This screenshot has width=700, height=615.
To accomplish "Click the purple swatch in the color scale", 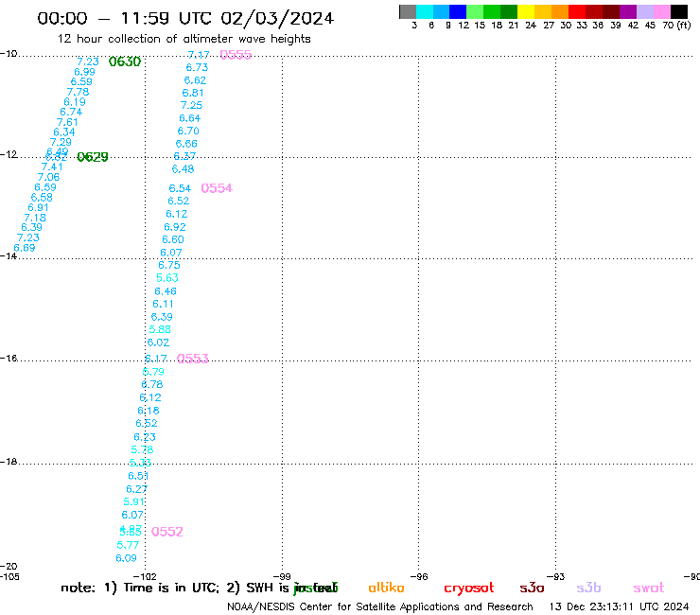I will (628, 11).
